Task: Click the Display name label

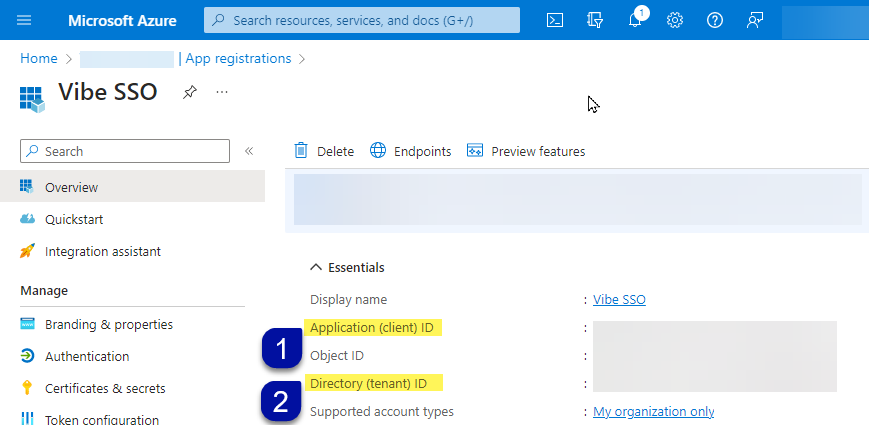Action: tap(349, 300)
